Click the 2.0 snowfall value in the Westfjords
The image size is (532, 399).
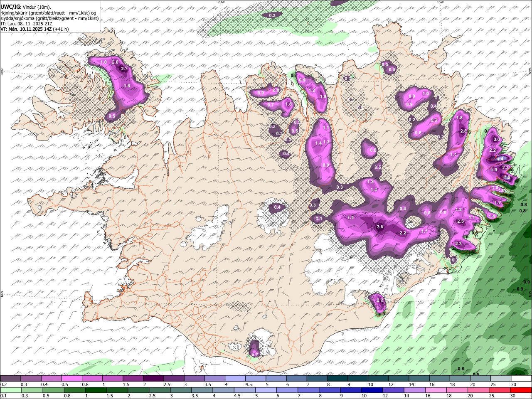coord(116,62)
